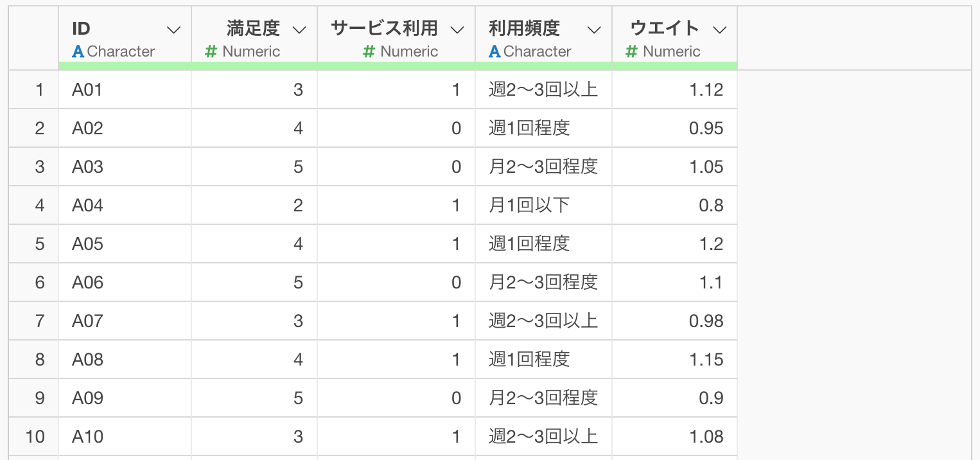Click the Numeric hash icon under 満足度

(211, 52)
